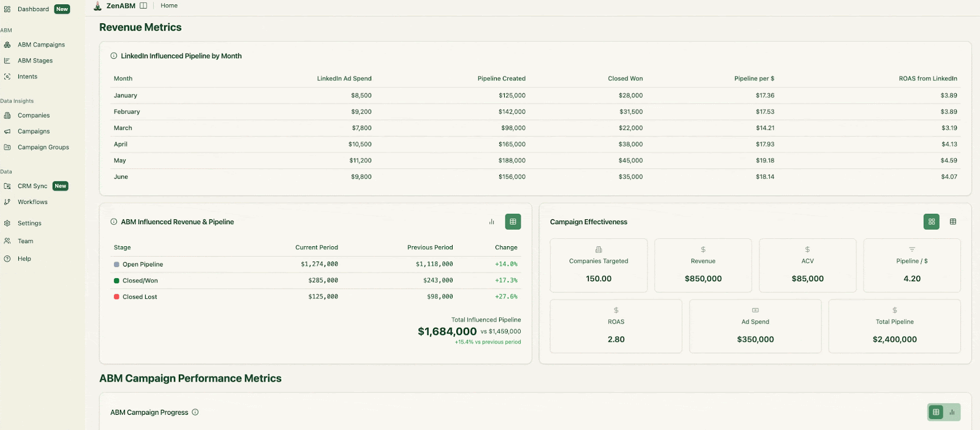Click the "Previous Period" column header

[x=430, y=247]
